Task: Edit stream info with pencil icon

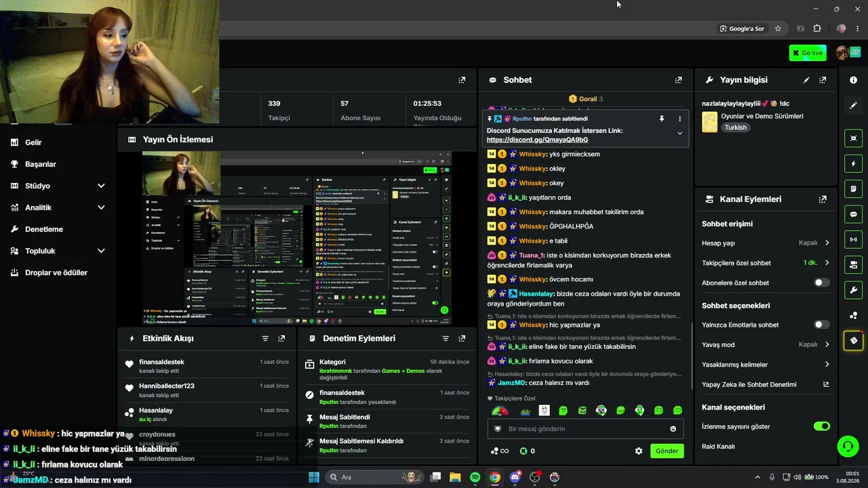Action: coord(806,80)
